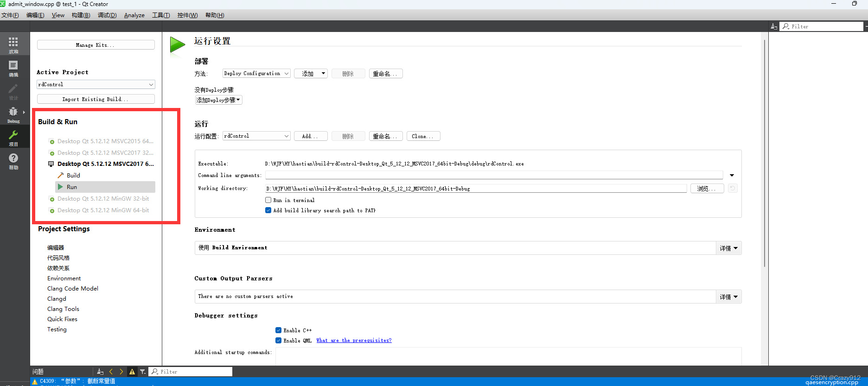The image size is (868, 386).
Task: Switch to Debug mode in sidebar
Action: pyautogui.click(x=13, y=114)
